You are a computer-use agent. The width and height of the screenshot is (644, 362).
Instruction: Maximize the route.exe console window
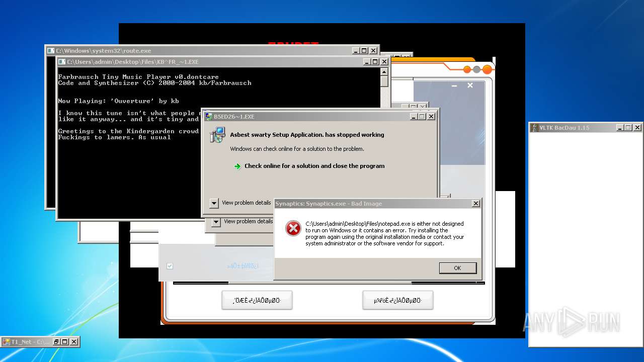coord(364,51)
